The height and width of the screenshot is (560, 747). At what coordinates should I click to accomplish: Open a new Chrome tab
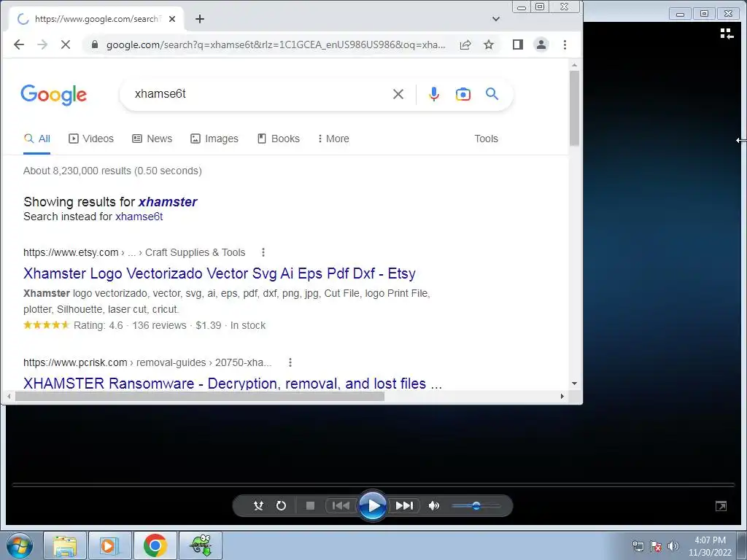tap(200, 19)
